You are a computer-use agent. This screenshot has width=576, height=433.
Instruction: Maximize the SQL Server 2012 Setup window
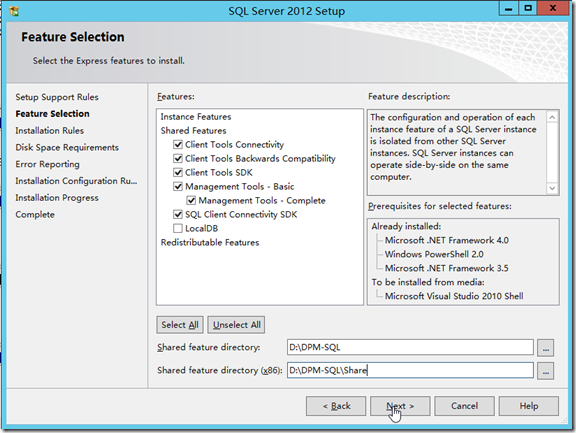tap(528, 8)
